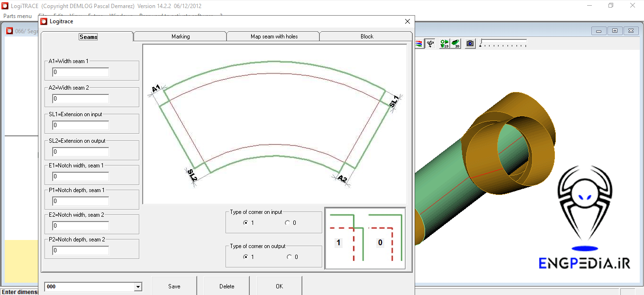
Task: Click the 3D view toolbar icon
Action: click(x=455, y=44)
